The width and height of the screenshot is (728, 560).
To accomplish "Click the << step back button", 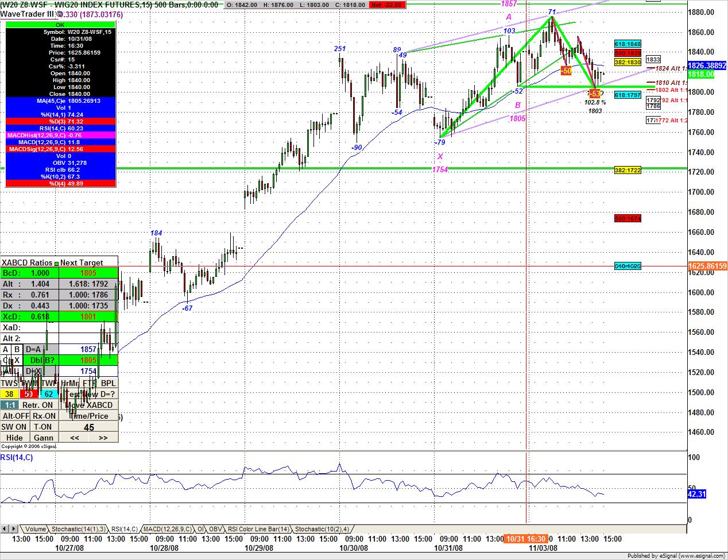I will [x=75, y=438].
